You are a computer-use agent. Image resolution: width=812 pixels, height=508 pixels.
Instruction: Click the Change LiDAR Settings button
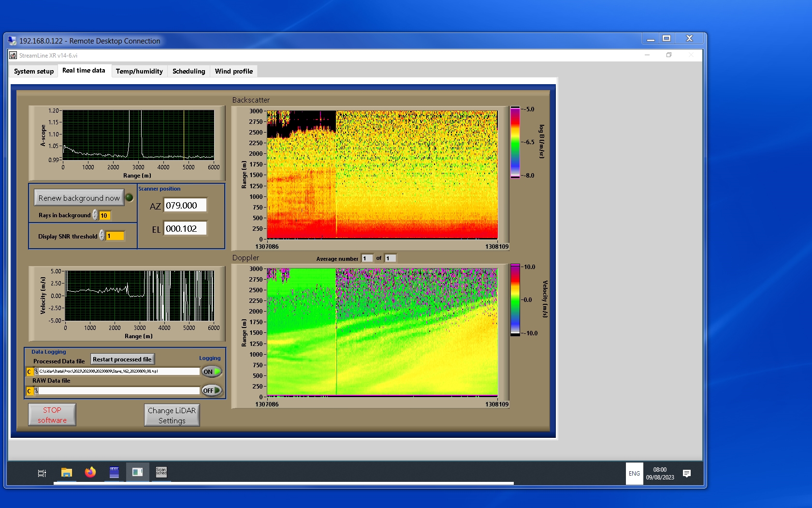172,415
